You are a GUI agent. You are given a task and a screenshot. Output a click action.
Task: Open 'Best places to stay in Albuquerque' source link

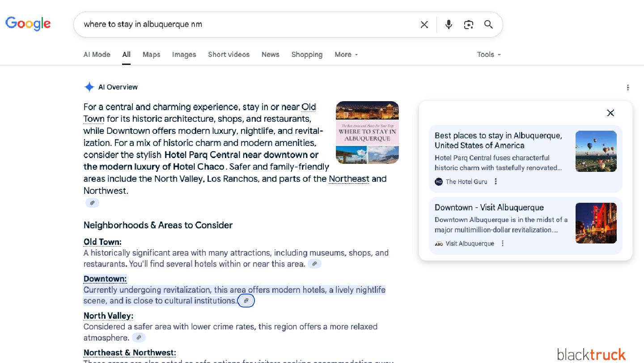click(498, 141)
